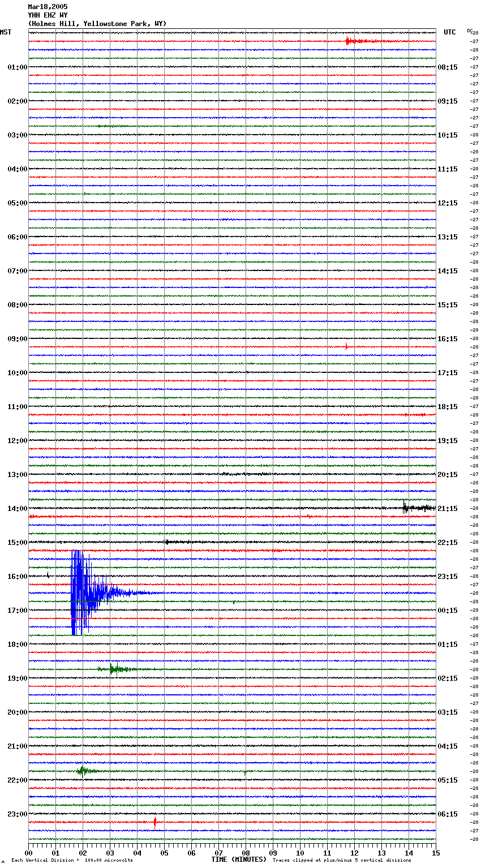Click the 23:15 UTC time label

tap(448, 577)
